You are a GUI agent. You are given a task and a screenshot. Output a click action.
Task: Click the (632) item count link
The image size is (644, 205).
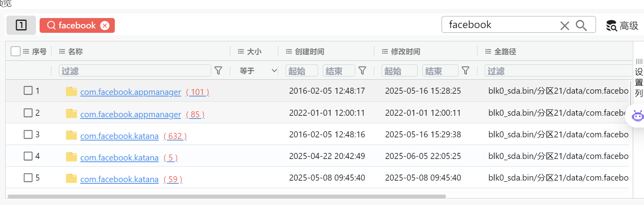tap(175, 136)
